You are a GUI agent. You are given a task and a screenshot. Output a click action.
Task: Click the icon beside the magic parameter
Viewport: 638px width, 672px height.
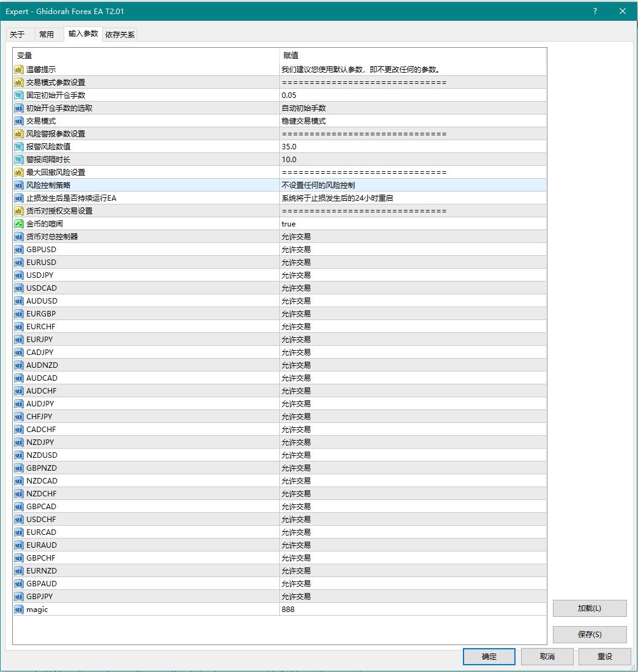pyautogui.click(x=18, y=610)
